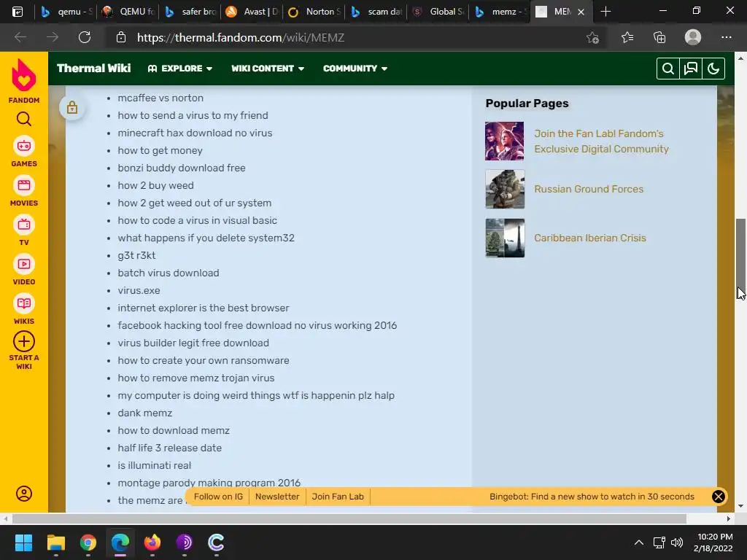Open the Movies section icon

(x=24, y=185)
